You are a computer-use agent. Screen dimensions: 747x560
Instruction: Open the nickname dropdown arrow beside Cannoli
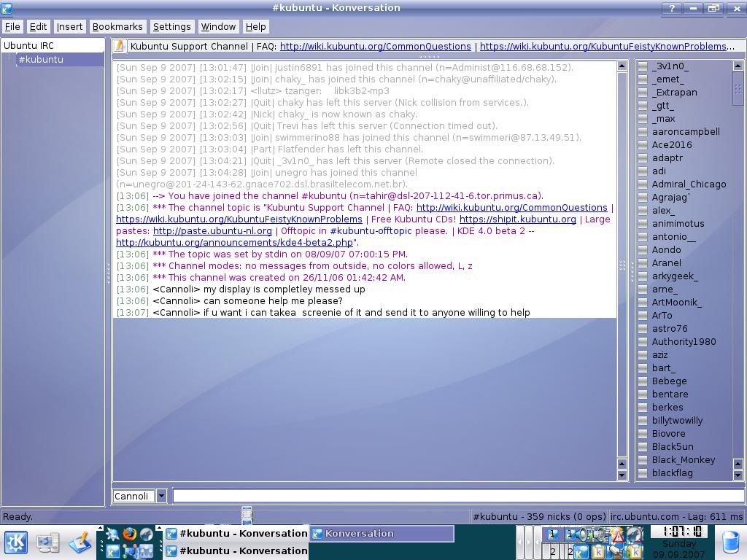point(161,496)
